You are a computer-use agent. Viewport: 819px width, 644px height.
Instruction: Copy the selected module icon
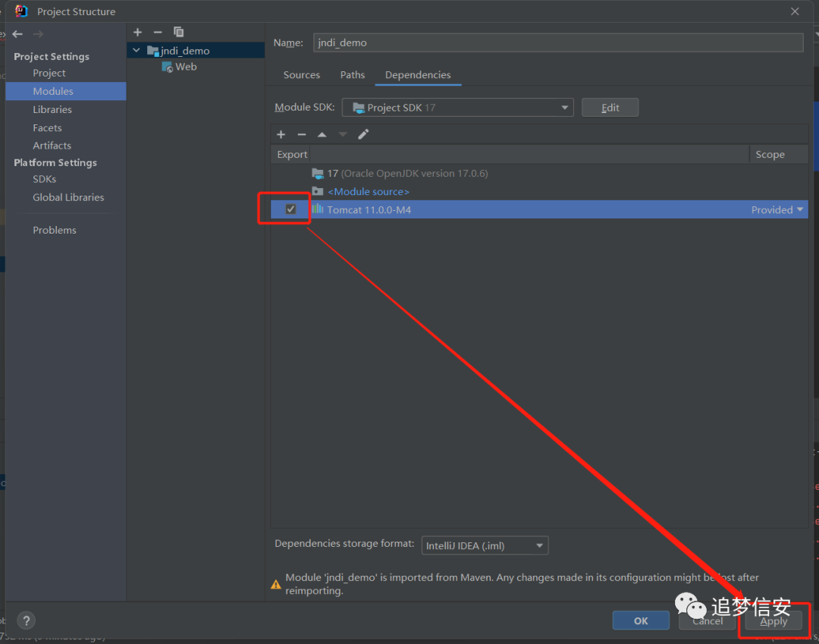tap(179, 33)
